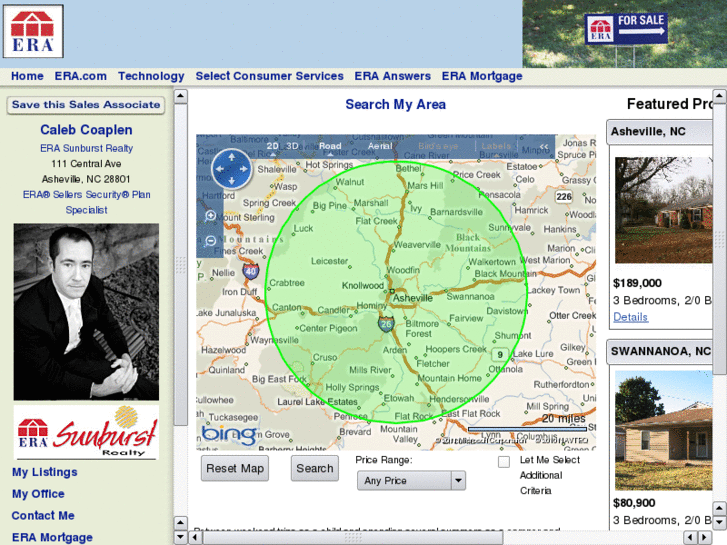Open the Price Range dropdown
727x545 pixels.
click(411, 481)
